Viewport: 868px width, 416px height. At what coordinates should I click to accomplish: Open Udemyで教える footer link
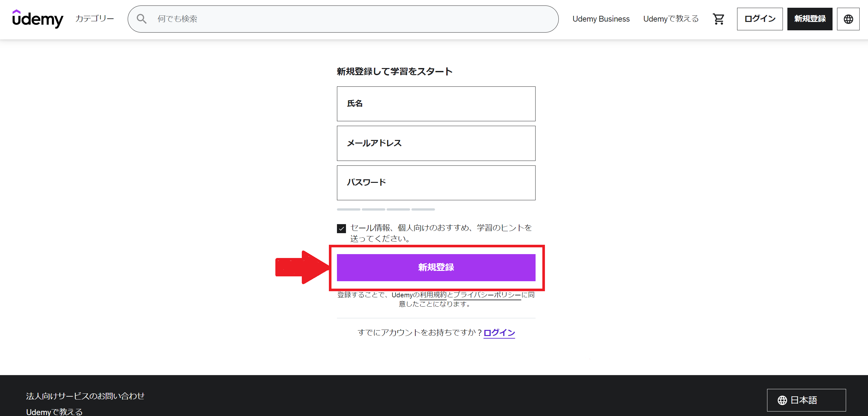click(x=54, y=411)
